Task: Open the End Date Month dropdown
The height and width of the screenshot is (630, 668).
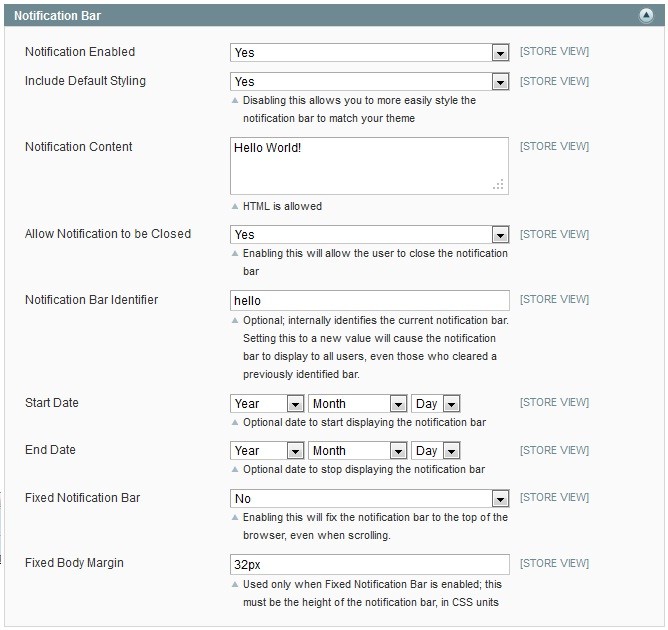Action: tap(358, 451)
